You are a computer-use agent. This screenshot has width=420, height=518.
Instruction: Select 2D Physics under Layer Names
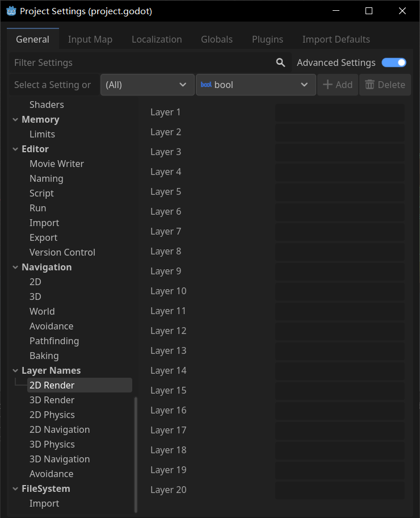pos(52,415)
